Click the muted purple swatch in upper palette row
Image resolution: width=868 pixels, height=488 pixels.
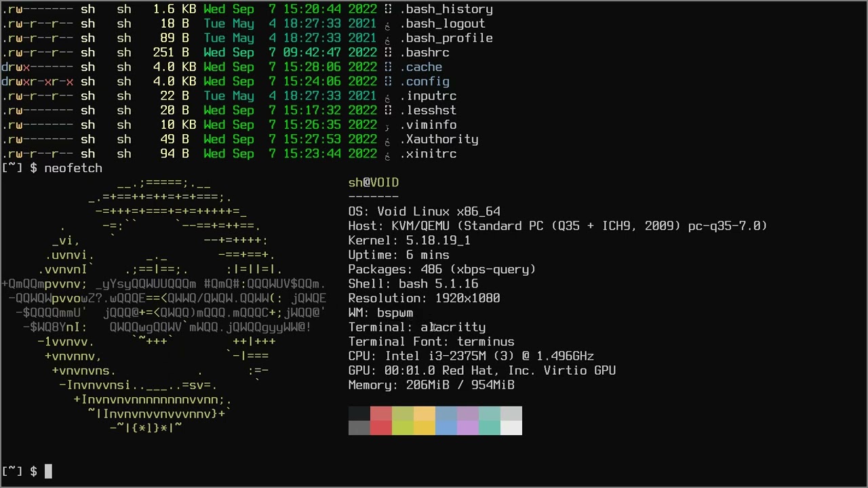click(468, 413)
